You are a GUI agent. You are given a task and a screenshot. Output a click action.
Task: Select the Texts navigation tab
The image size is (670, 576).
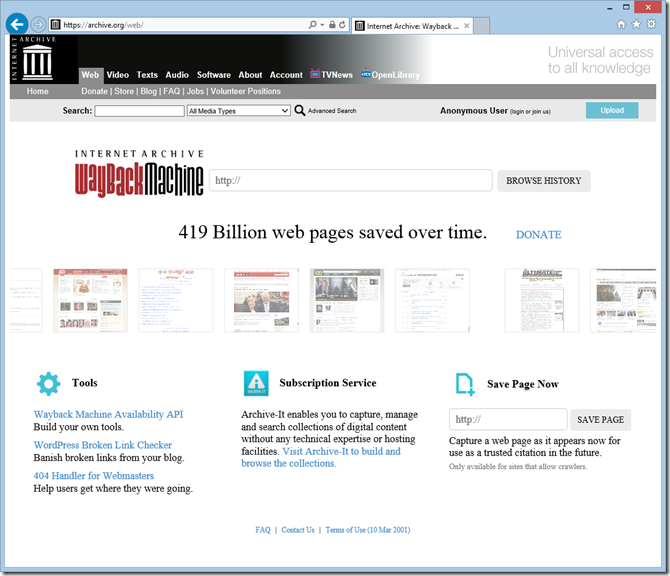pos(147,75)
